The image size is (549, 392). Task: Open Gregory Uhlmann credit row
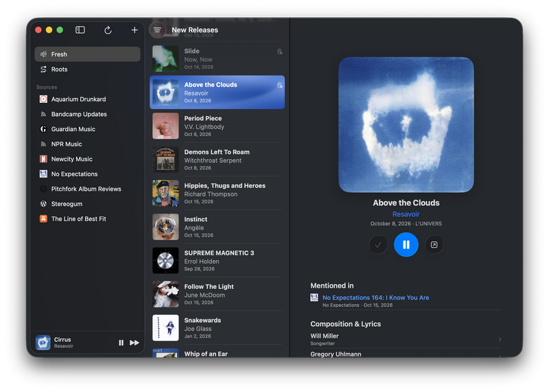(406, 354)
